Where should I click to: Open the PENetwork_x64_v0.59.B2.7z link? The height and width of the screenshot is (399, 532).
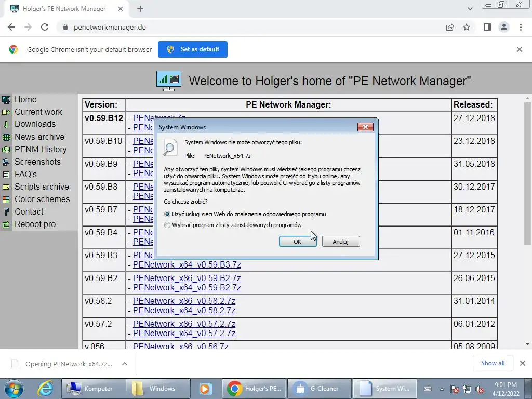[x=187, y=287]
